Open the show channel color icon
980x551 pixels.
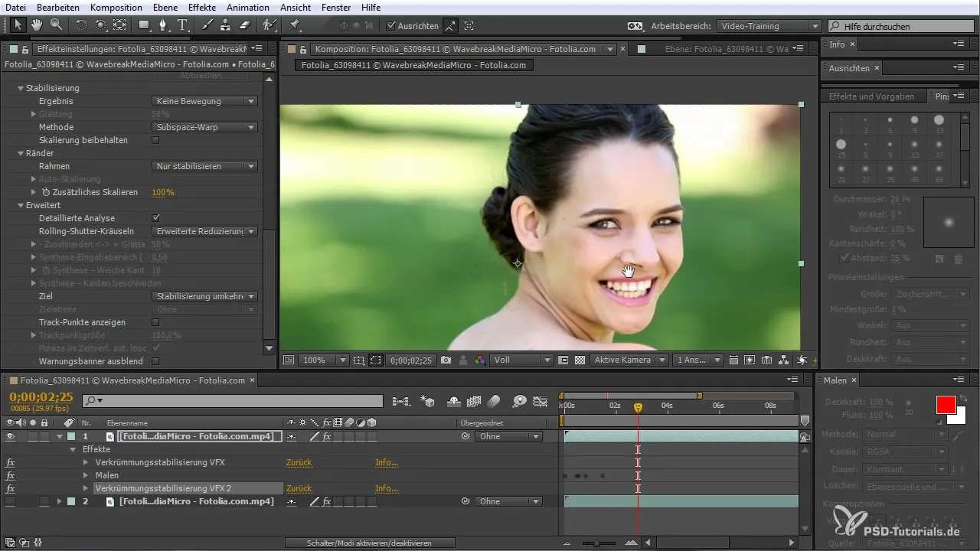tap(479, 360)
